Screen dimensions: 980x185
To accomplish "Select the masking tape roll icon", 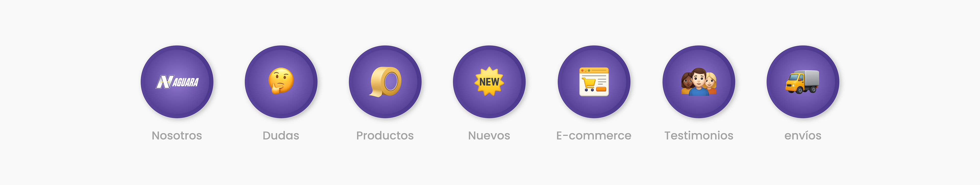I will (x=385, y=82).
